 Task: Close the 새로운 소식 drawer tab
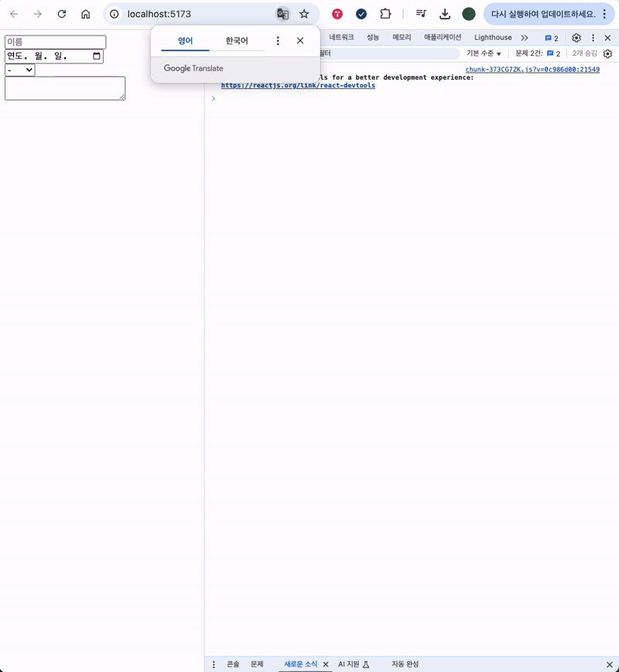(x=326, y=664)
